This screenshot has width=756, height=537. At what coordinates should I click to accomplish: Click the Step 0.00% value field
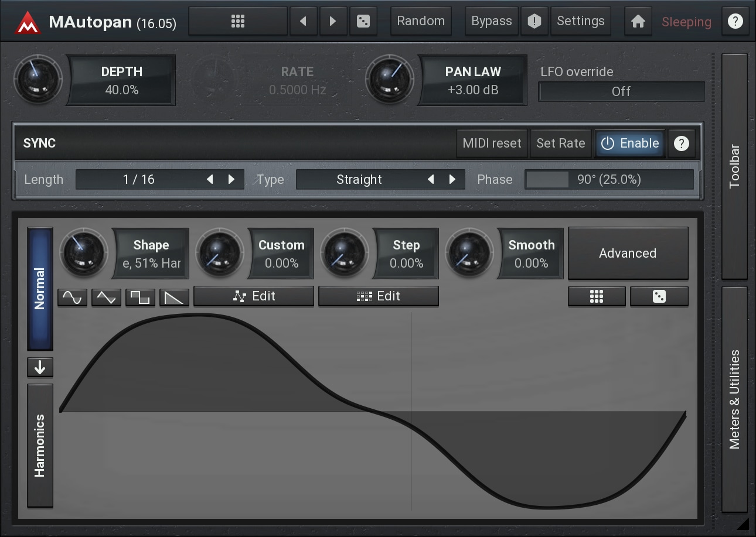tap(407, 254)
